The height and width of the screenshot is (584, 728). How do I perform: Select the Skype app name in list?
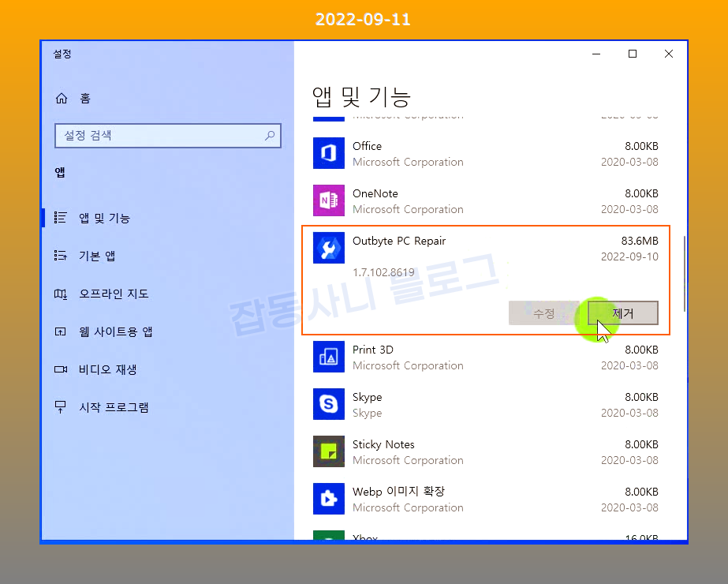[x=368, y=397]
